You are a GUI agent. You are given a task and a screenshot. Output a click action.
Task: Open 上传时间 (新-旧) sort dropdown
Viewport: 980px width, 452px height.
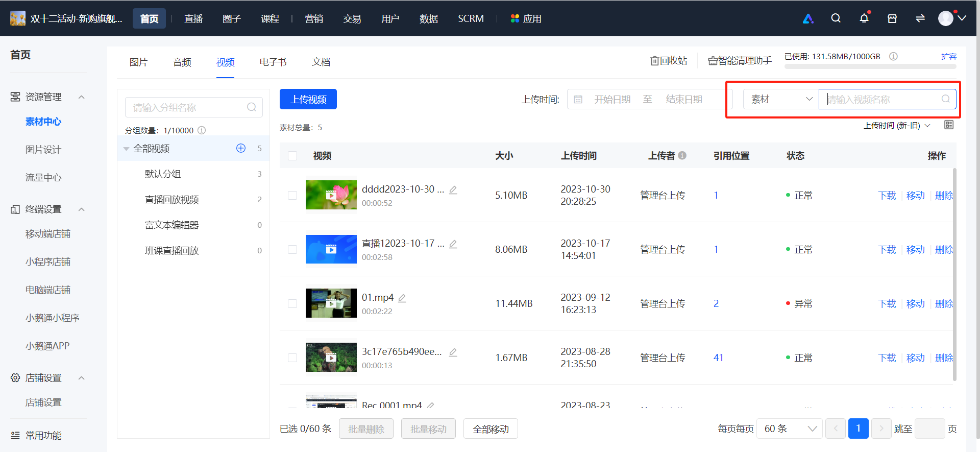click(897, 125)
